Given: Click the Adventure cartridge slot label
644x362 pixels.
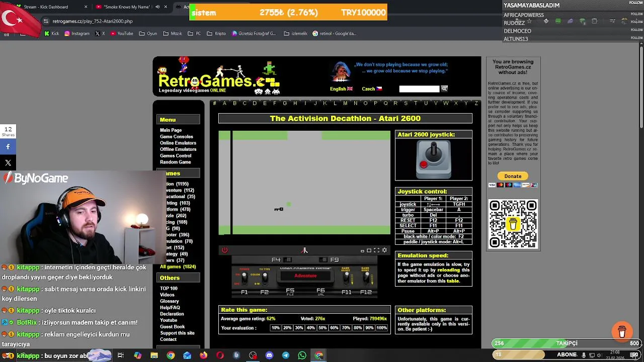Looking at the screenshot, I should [305, 276].
